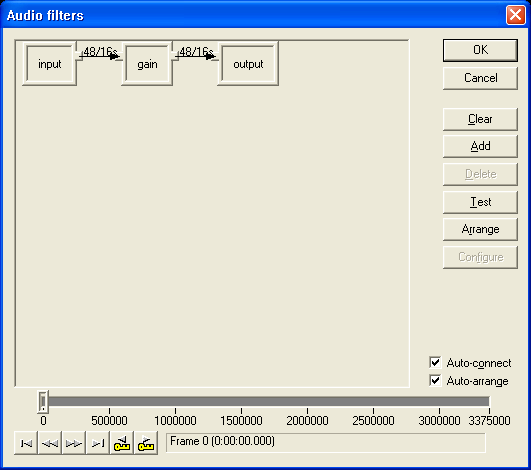531x470 pixels.
Task: Add a new audio filter
Action: pyautogui.click(x=480, y=146)
